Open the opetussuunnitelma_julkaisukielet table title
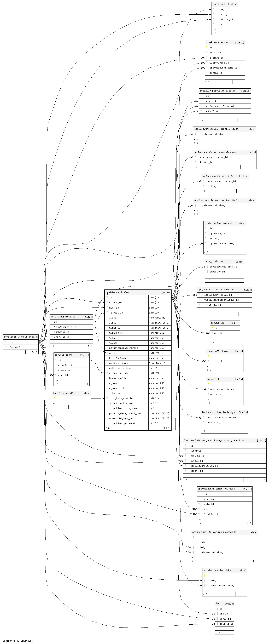269x644 pixels. click(216, 129)
